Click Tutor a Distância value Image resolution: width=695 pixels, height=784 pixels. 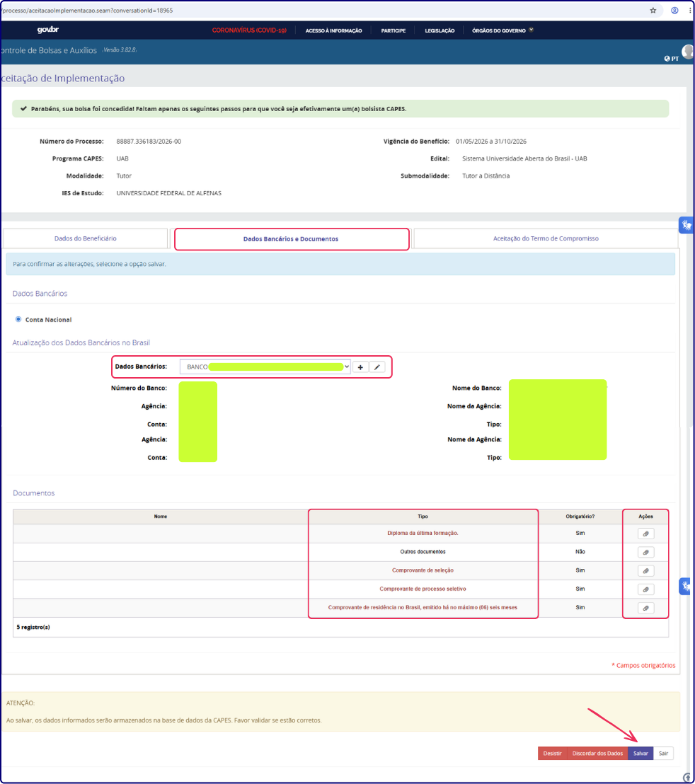(x=486, y=176)
